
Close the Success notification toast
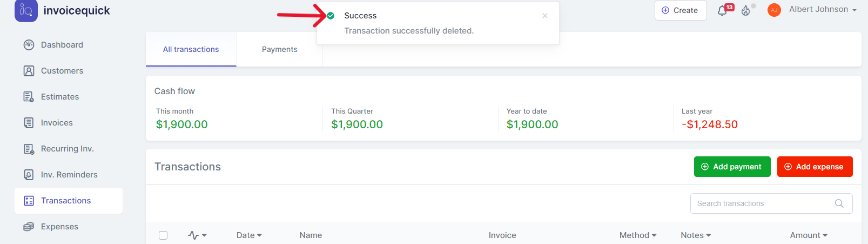tap(544, 16)
